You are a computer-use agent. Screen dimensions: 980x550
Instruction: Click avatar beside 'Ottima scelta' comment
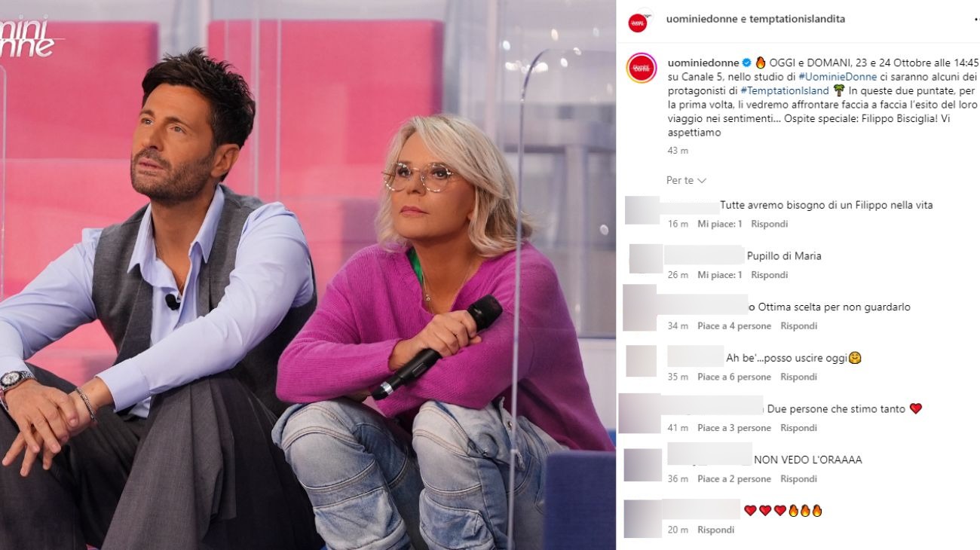pyautogui.click(x=640, y=307)
